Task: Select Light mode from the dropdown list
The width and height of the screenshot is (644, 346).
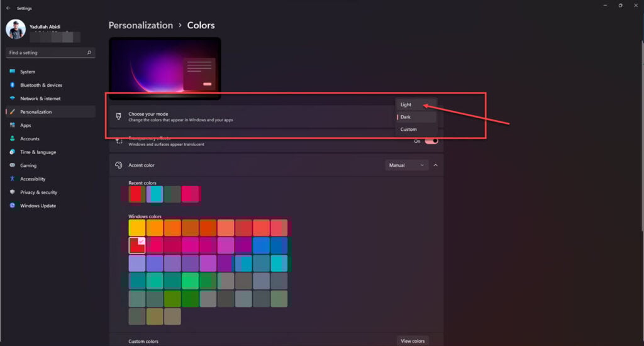Action: 416,105
